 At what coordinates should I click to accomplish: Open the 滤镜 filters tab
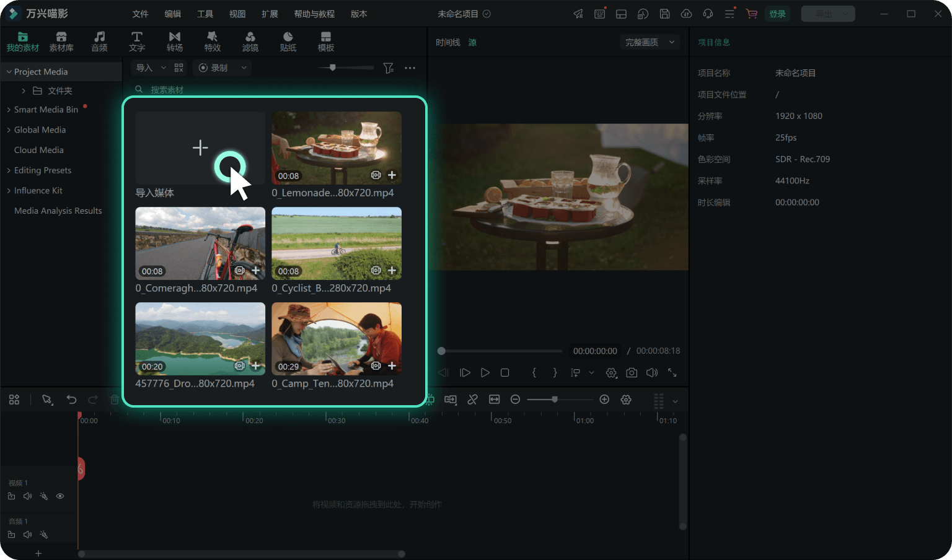[250, 42]
